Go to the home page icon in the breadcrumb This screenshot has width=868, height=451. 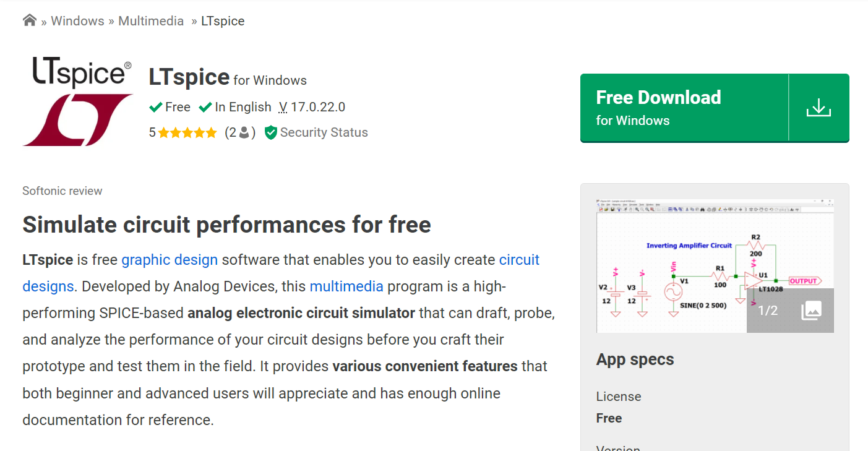pyautogui.click(x=29, y=20)
